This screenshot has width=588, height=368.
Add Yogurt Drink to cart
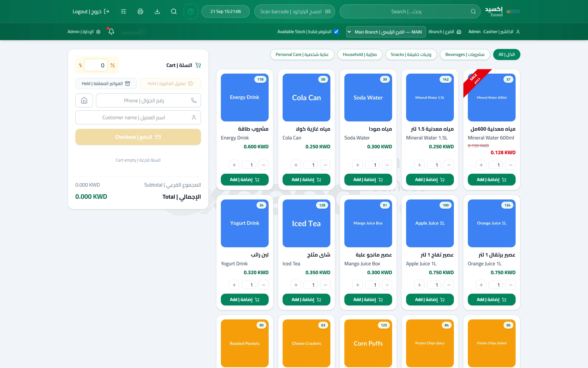[x=245, y=300]
